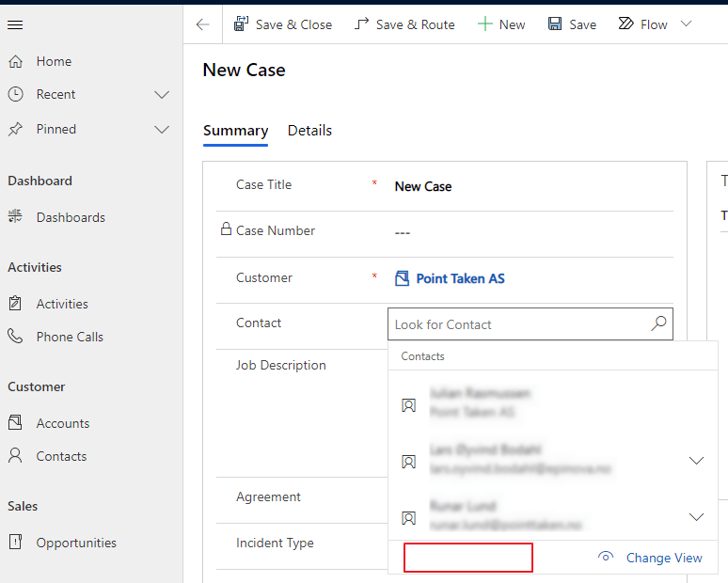Click the Point Taken AS account icon
This screenshot has width=728, height=583.
[x=403, y=278]
